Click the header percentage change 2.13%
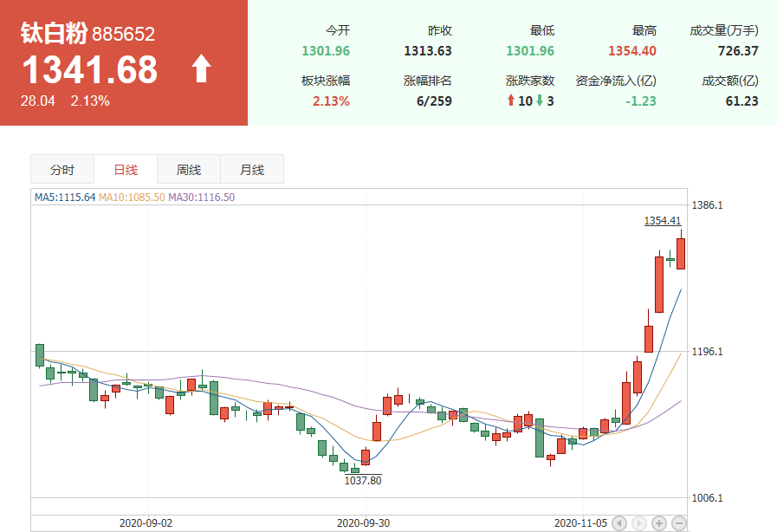The image size is (777, 532). pos(90,101)
